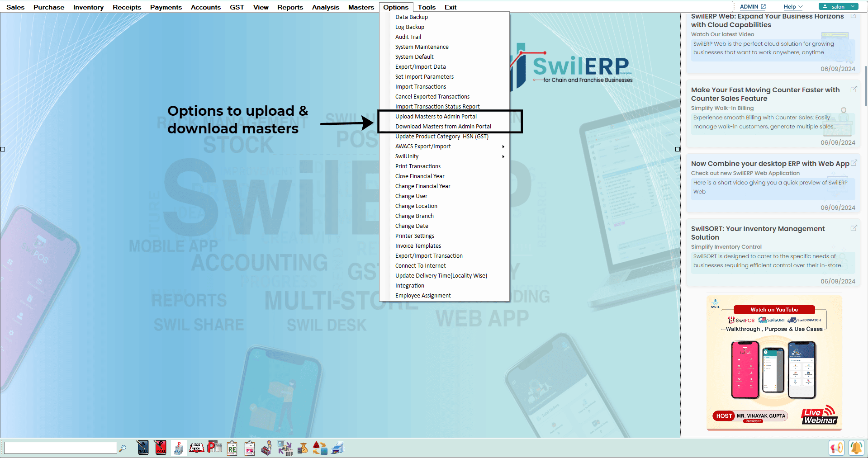Open external link icon on SwilSORT card
The height and width of the screenshot is (458, 868).
pos(854,228)
